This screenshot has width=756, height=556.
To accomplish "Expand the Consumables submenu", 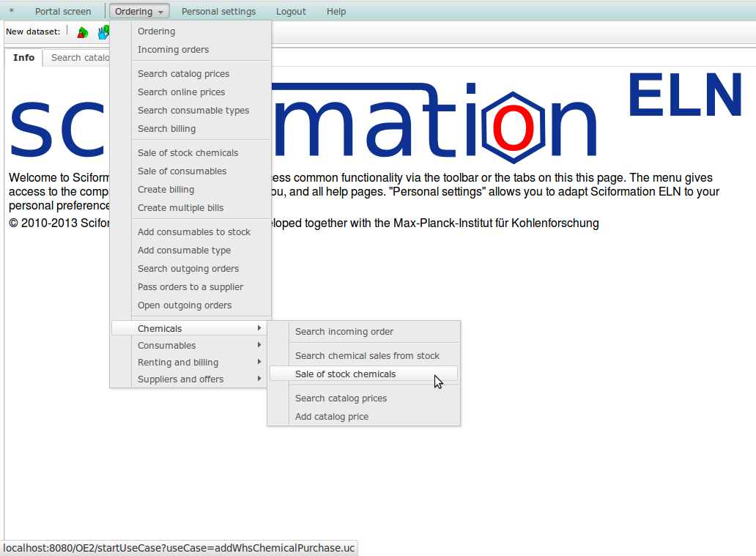I will 189,345.
